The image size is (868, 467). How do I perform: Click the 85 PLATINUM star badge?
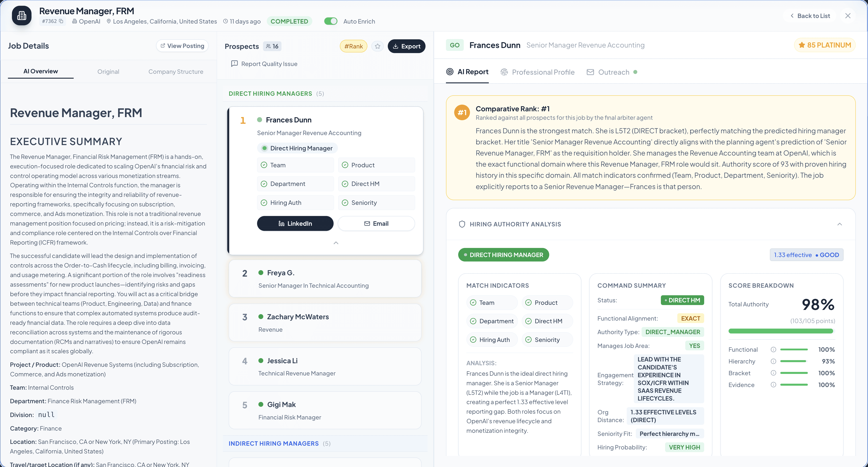point(824,45)
